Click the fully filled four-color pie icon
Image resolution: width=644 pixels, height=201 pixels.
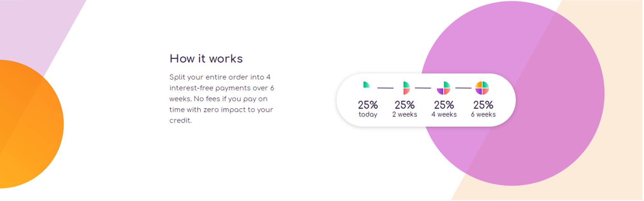coord(482,88)
